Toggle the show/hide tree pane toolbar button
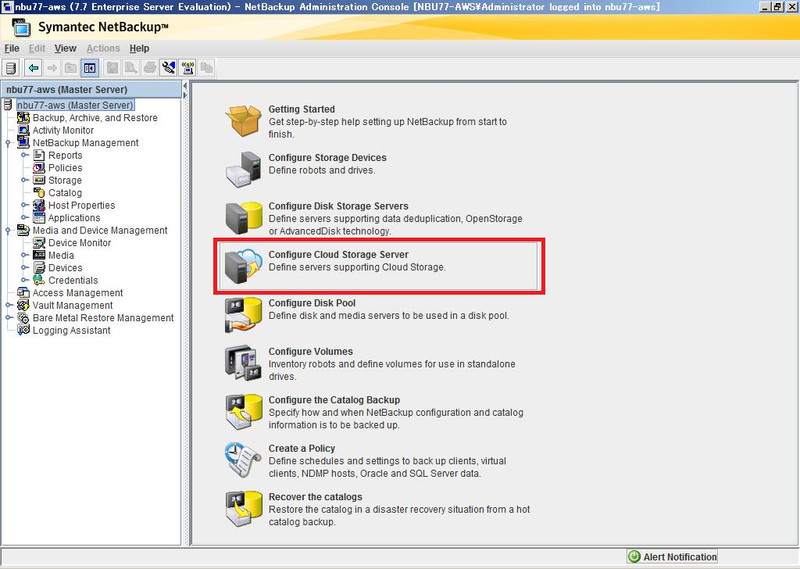 click(90, 68)
